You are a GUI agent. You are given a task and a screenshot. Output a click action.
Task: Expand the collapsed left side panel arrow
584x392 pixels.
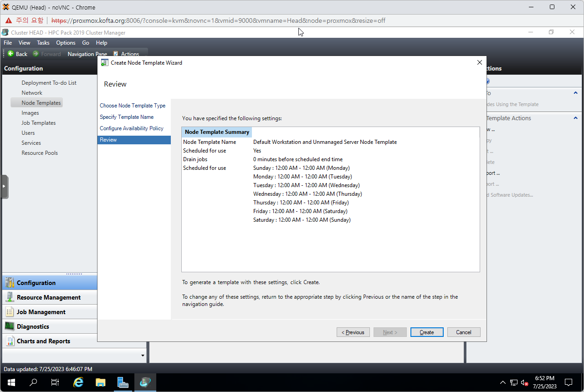[x=4, y=186]
